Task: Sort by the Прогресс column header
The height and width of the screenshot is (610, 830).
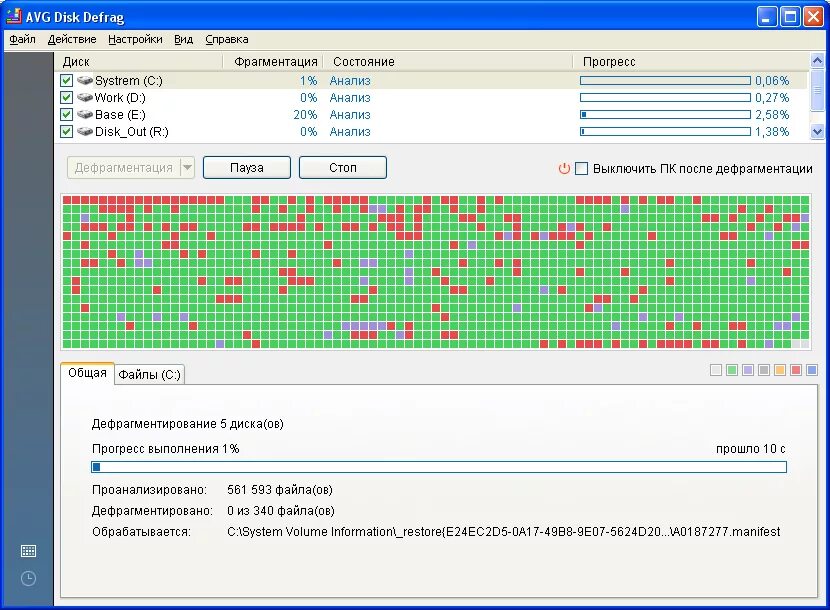Action: pyautogui.click(x=691, y=61)
